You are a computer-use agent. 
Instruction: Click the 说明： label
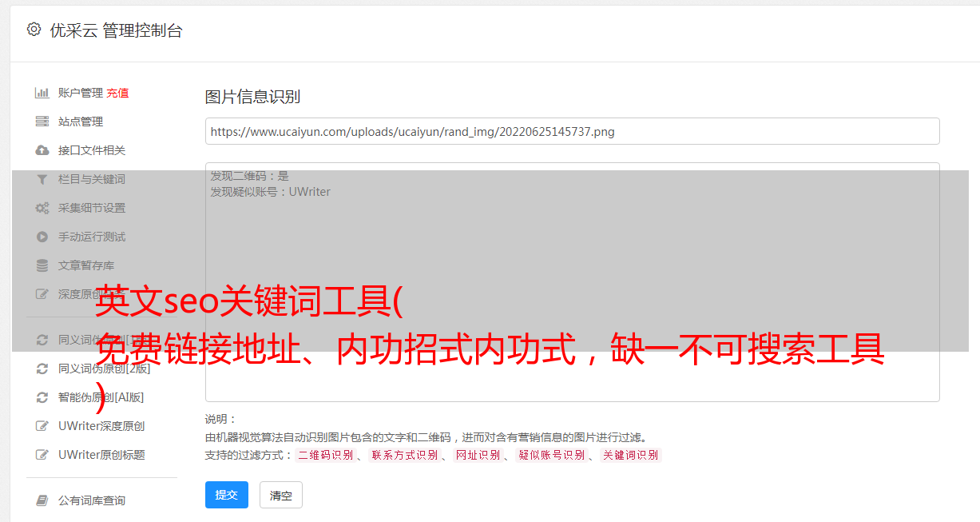[x=220, y=419]
